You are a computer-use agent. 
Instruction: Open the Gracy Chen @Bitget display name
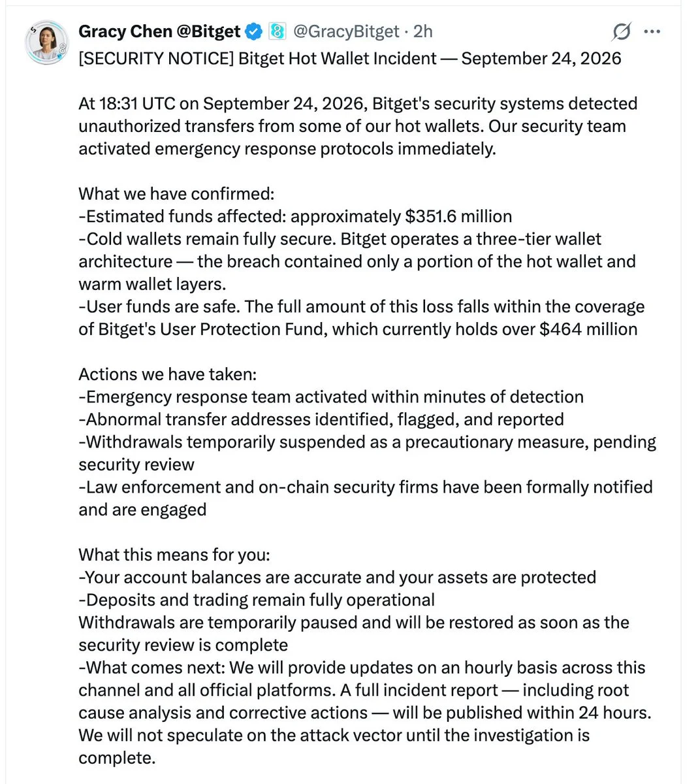(159, 31)
